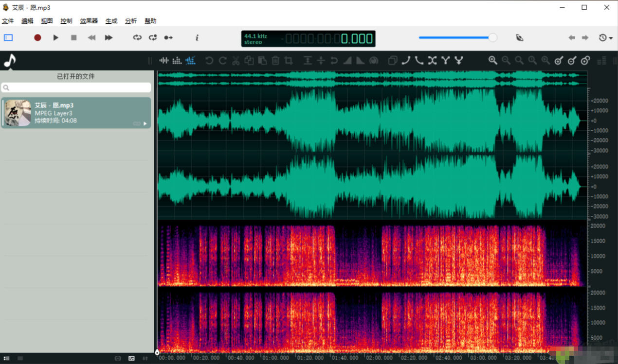This screenshot has width=618, height=364.
Task: Click the redo arrow icon
Action: tap(222, 60)
